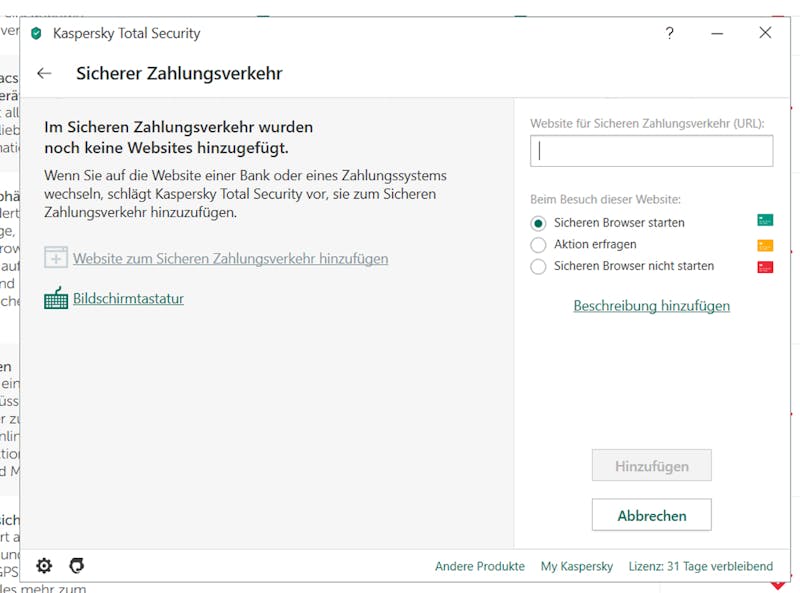
Task: Open 'Andere Produkte' in the footer
Action: point(480,566)
